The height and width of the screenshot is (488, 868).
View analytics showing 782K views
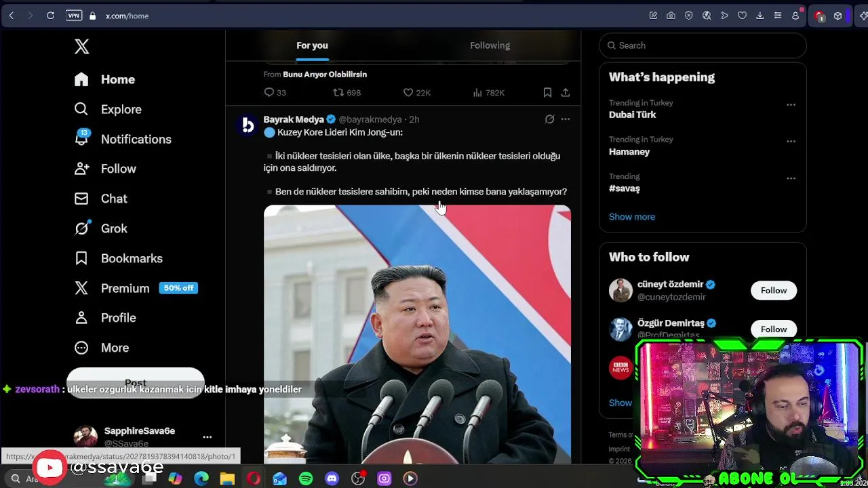[488, 92]
